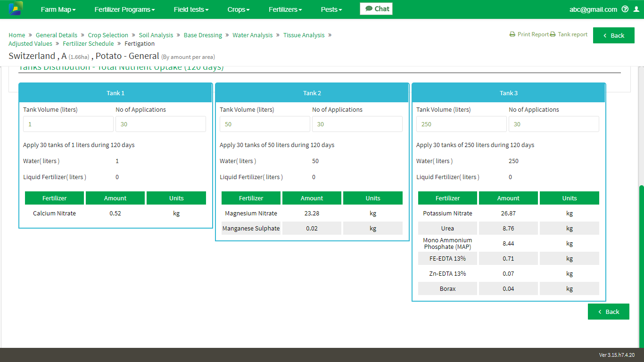Screen dimensions: 644x362
Task: Open the Fertilizer Schedule breadcrumb link
Action: pos(88,43)
